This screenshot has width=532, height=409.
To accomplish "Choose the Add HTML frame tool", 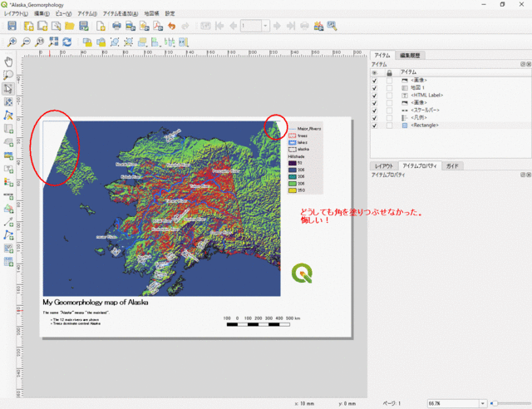I will (x=8, y=248).
